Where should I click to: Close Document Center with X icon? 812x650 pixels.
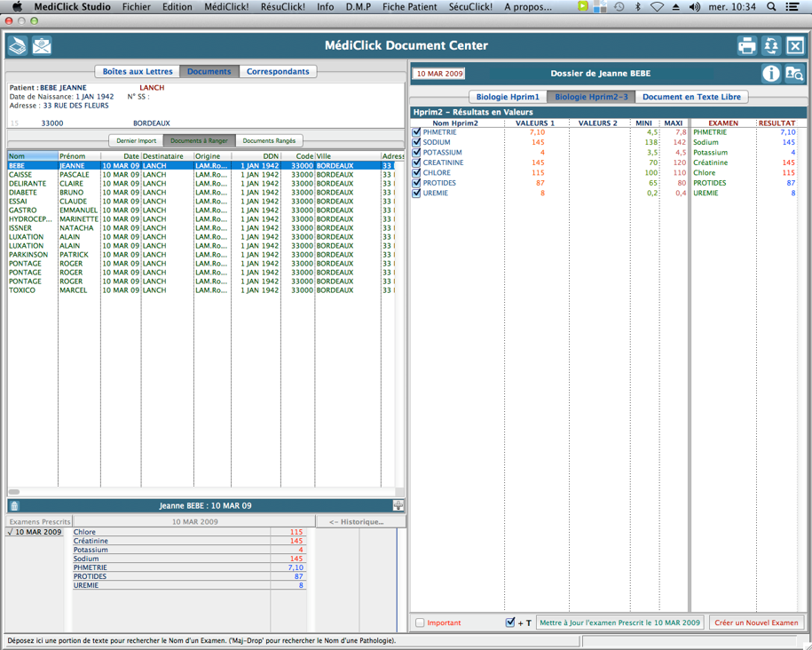point(795,46)
